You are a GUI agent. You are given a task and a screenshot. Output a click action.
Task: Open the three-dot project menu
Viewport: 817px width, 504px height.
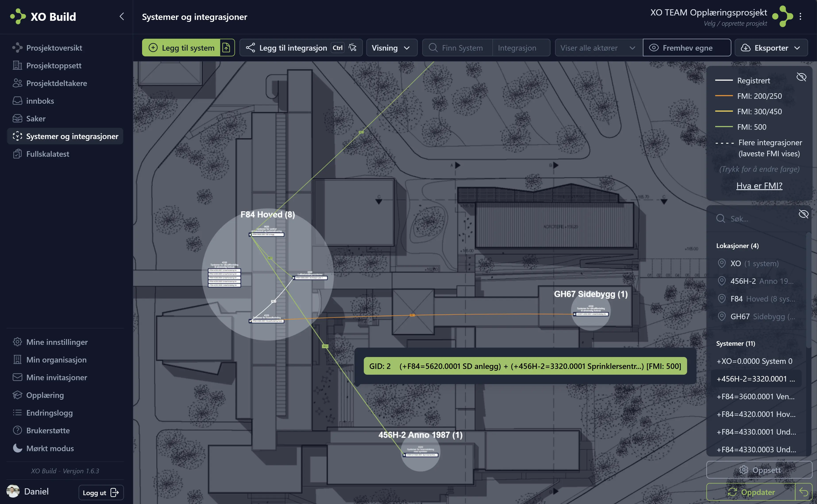(x=800, y=16)
